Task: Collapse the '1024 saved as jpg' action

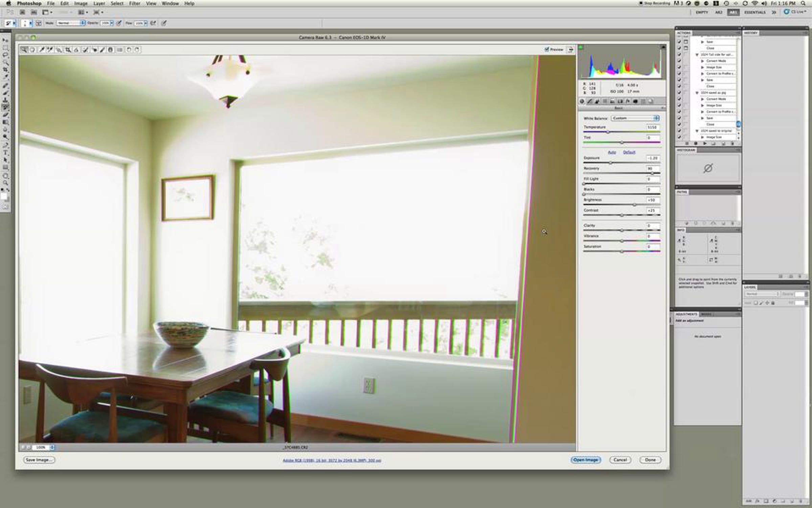Action: pyautogui.click(x=697, y=92)
